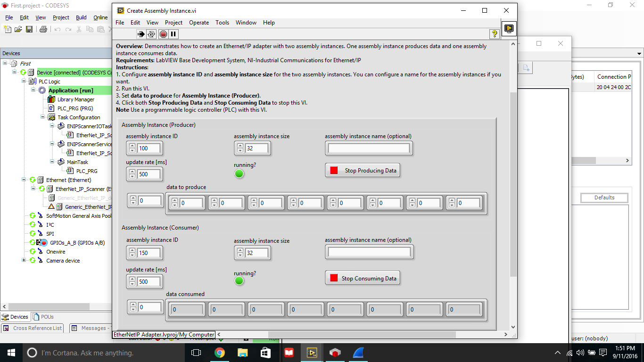Image resolution: width=644 pixels, height=362 pixels.
Task: Click LabVIEW horizontal scrollbar right arrow
Action: pyautogui.click(x=506, y=335)
